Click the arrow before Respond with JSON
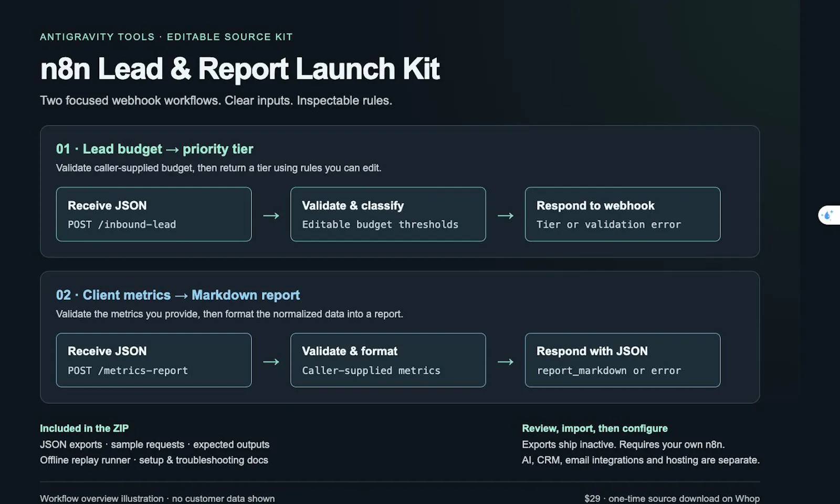This screenshot has height=504, width=840. [x=506, y=362]
